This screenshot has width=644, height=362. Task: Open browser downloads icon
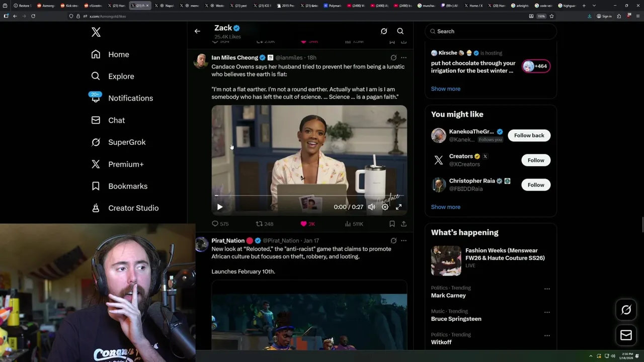click(590, 16)
